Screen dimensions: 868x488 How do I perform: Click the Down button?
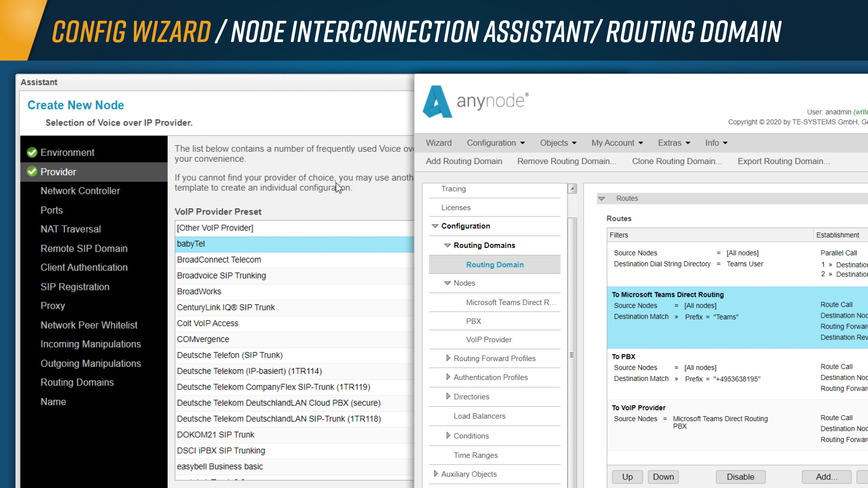pyautogui.click(x=663, y=477)
